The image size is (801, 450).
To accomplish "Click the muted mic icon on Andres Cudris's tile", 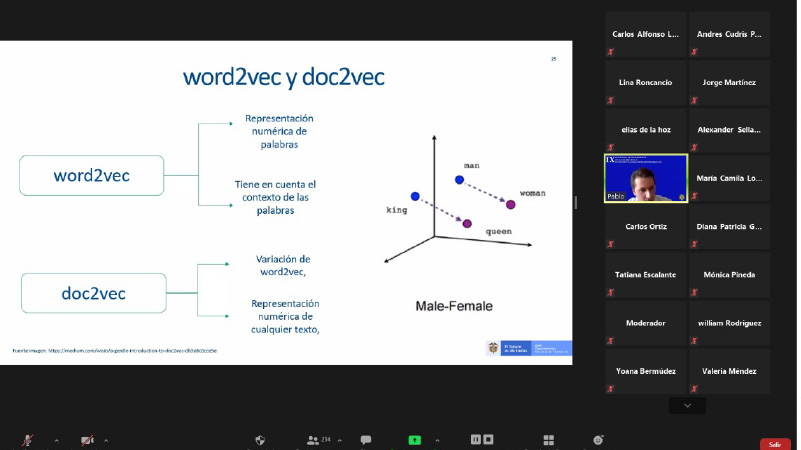I will [694, 52].
